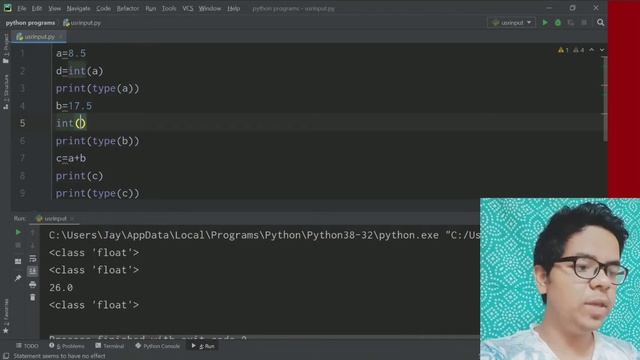Toggle pin tab icon in Run panel
The image size is (640, 360).
18,278
